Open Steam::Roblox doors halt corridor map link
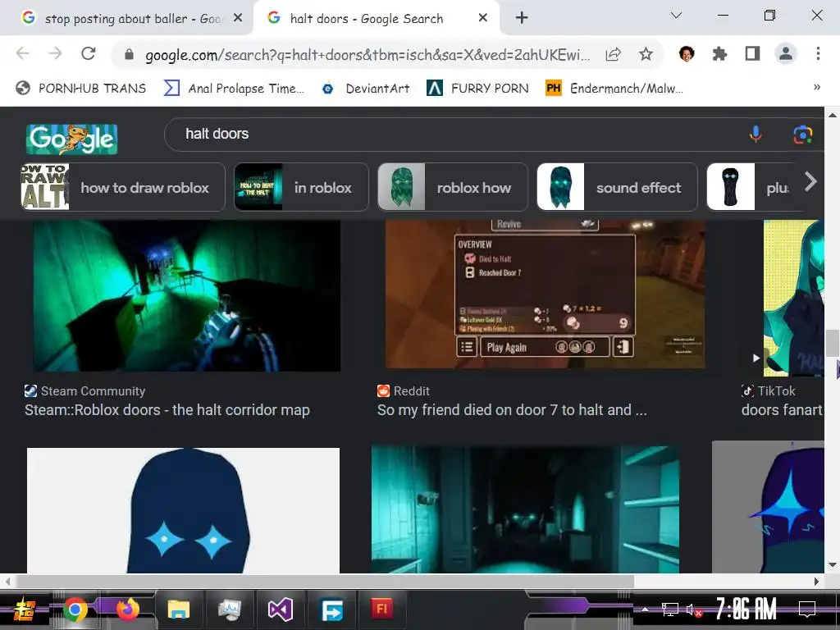 [x=167, y=410]
